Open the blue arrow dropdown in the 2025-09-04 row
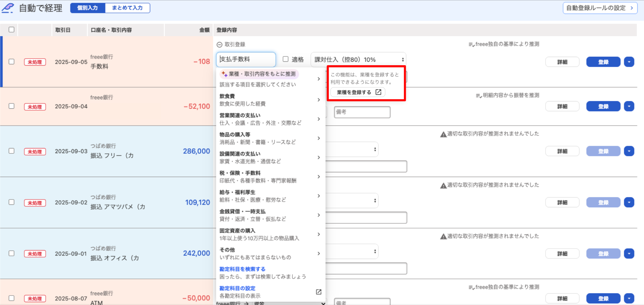This screenshot has width=644, height=305. tap(629, 106)
